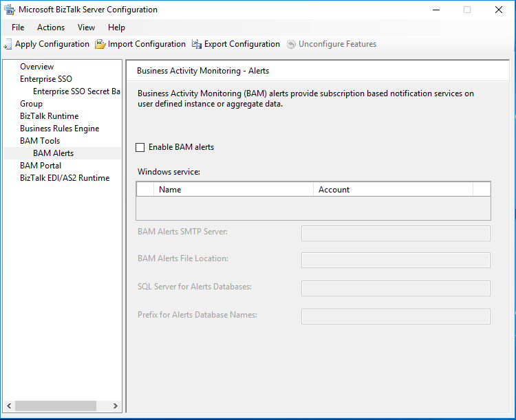Select Business Rules Engine in the tree
Image resolution: width=516 pixels, height=420 pixels.
pyautogui.click(x=60, y=129)
